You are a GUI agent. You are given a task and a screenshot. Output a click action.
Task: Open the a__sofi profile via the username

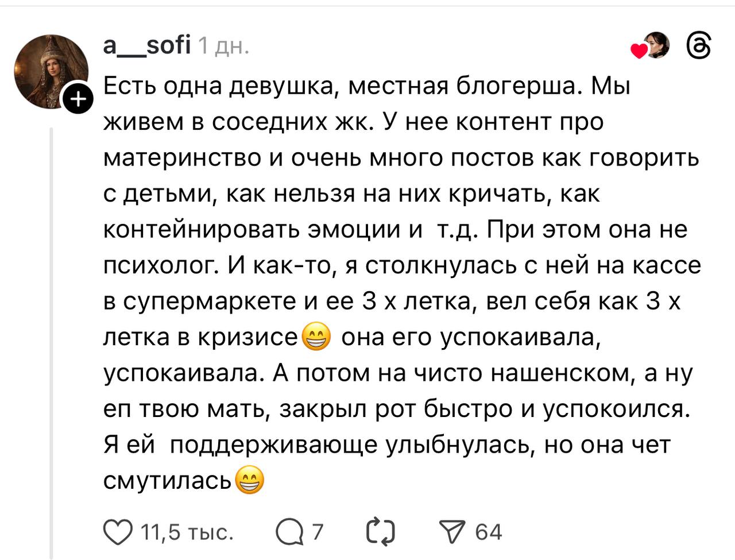pyautogui.click(x=146, y=45)
